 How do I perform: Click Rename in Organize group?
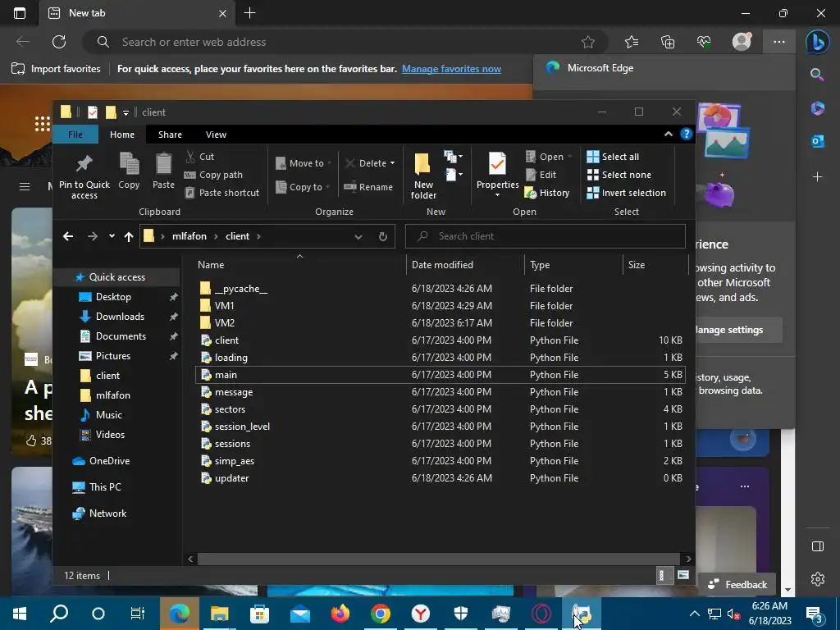click(368, 187)
